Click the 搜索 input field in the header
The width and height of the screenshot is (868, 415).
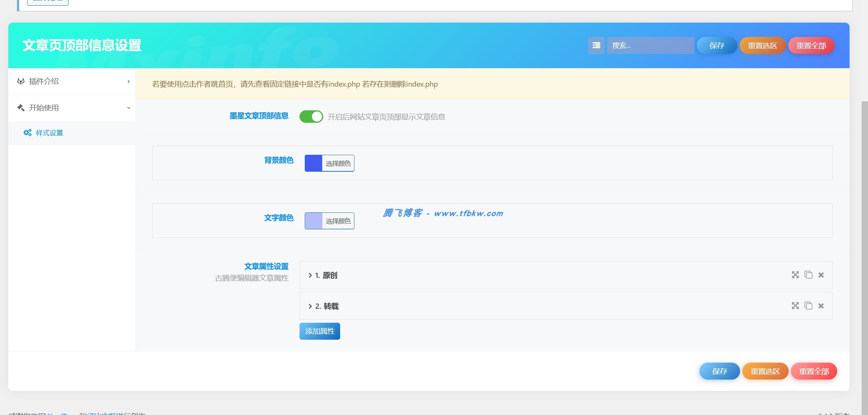coord(651,45)
